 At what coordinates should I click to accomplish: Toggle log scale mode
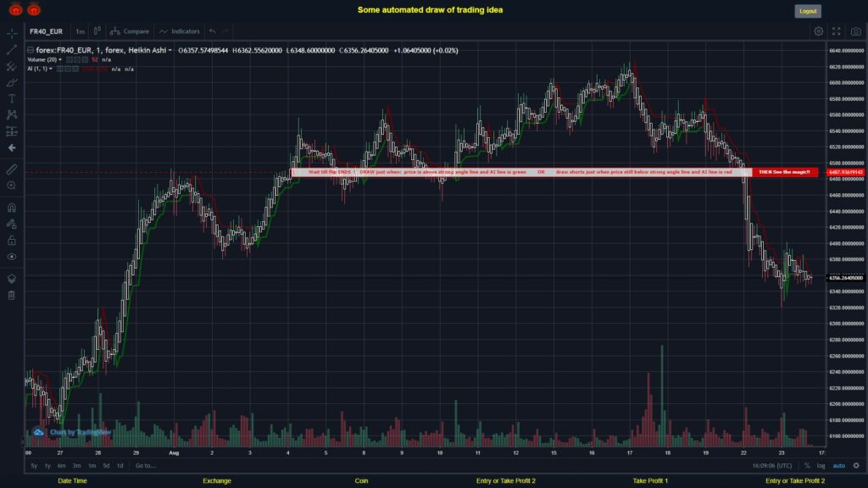click(821, 466)
